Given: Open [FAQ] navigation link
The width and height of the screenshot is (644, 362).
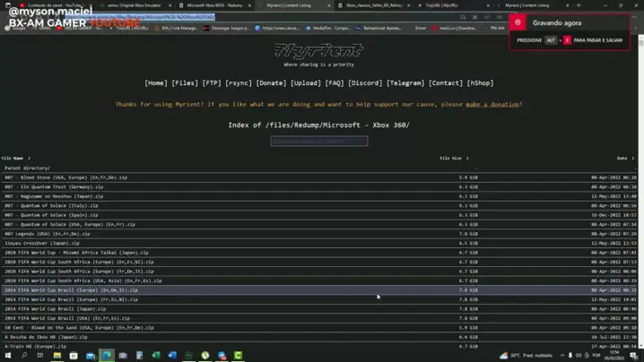Looking at the screenshot, I should click(x=335, y=83).
